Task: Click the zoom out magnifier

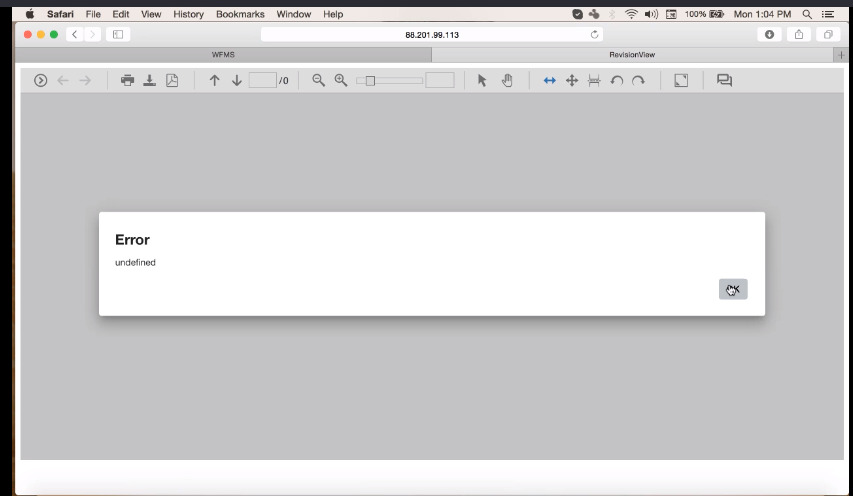Action: (319, 80)
